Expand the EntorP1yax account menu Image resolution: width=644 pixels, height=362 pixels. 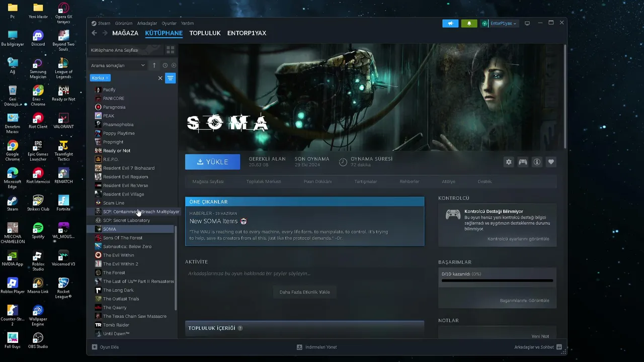tap(499, 23)
